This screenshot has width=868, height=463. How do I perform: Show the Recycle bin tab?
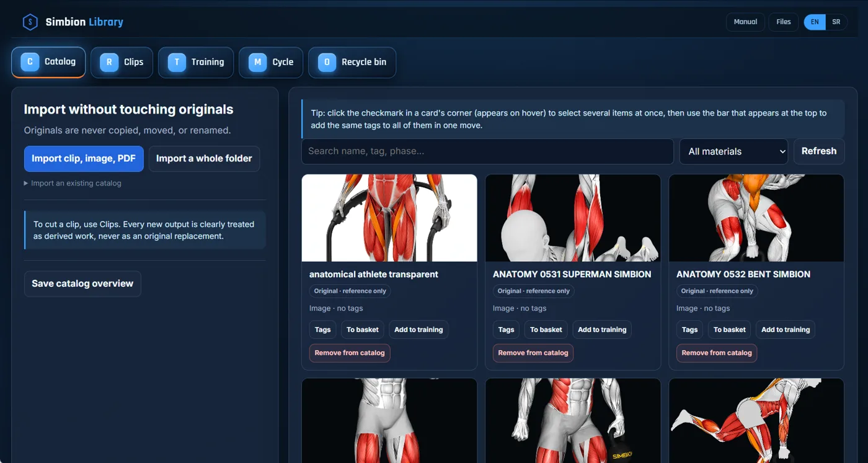click(x=352, y=62)
